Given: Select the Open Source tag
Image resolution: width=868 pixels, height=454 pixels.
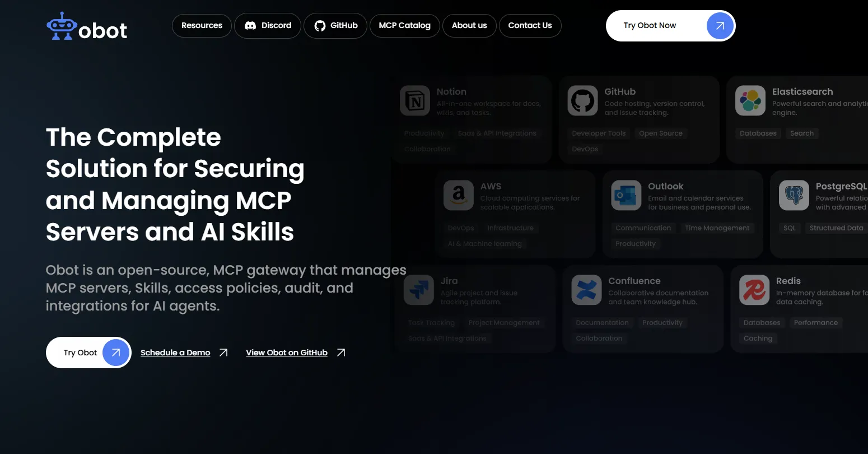Looking at the screenshot, I should coord(661,133).
